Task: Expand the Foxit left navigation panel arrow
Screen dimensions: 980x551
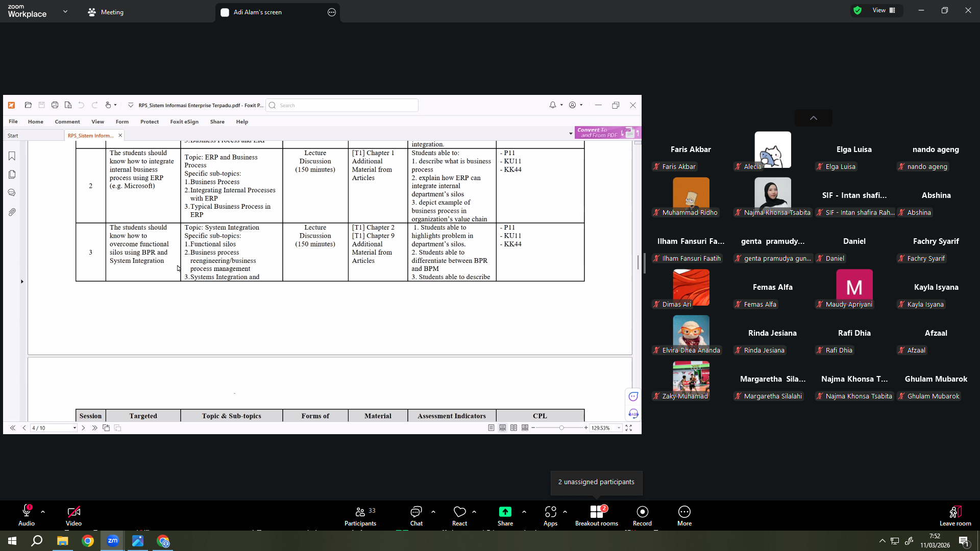Action: click(22, 282)
